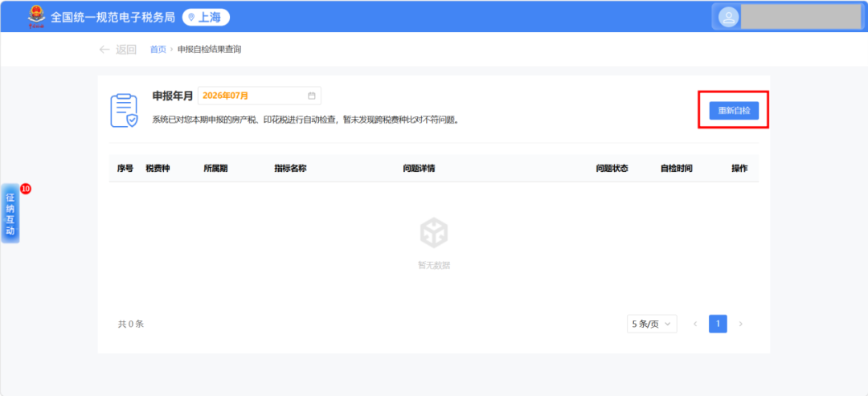Click the empty-data cube icon
Viewport: 868px width, 396px height.
[x=433, y=233]
